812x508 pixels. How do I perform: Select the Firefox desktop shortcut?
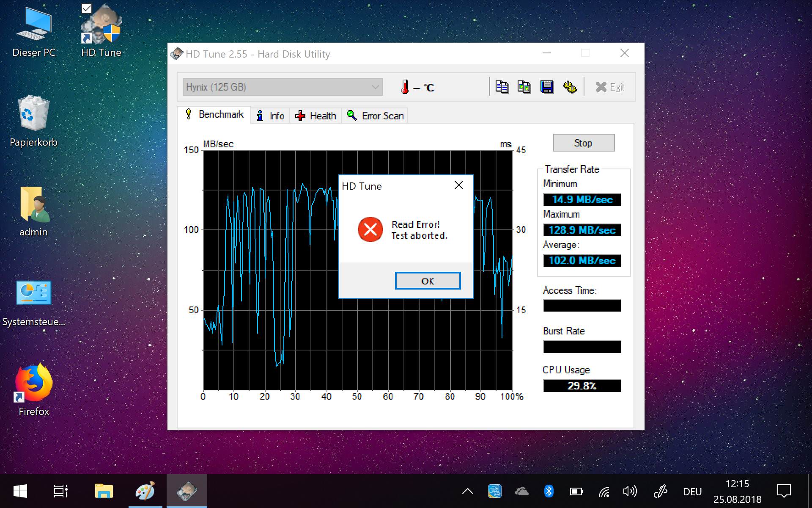point(34,389)
